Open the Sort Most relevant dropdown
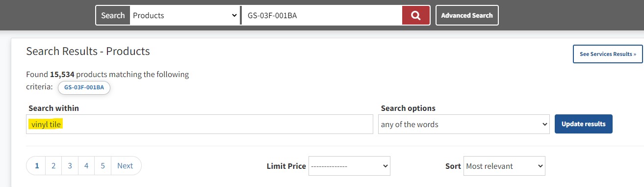The width and height of the screenshot is (644, 187). pos(504,166)
